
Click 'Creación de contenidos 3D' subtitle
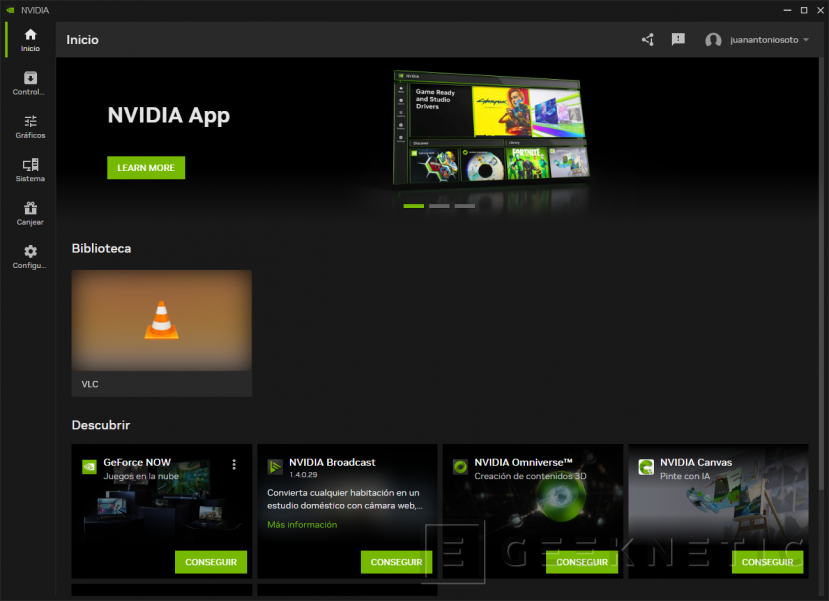(x=530, y=476)
